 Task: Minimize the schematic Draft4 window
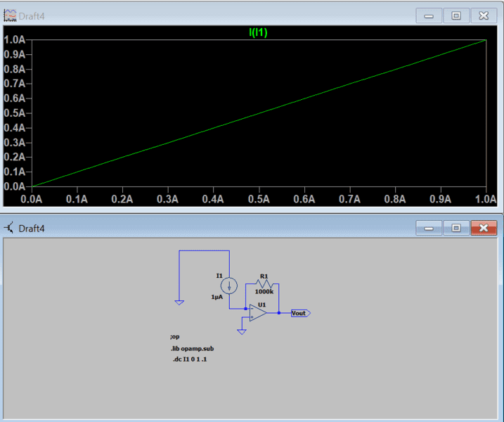[429, 228]
